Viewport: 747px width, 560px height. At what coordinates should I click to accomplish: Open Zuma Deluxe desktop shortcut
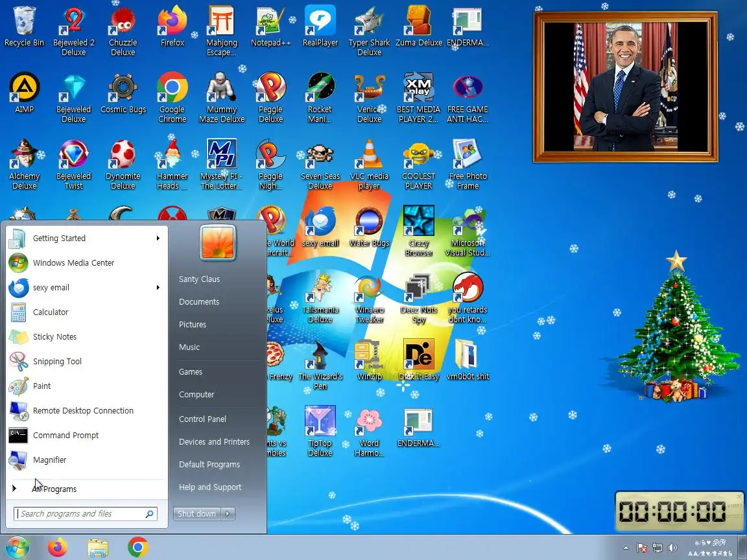[x=418, y=26]
